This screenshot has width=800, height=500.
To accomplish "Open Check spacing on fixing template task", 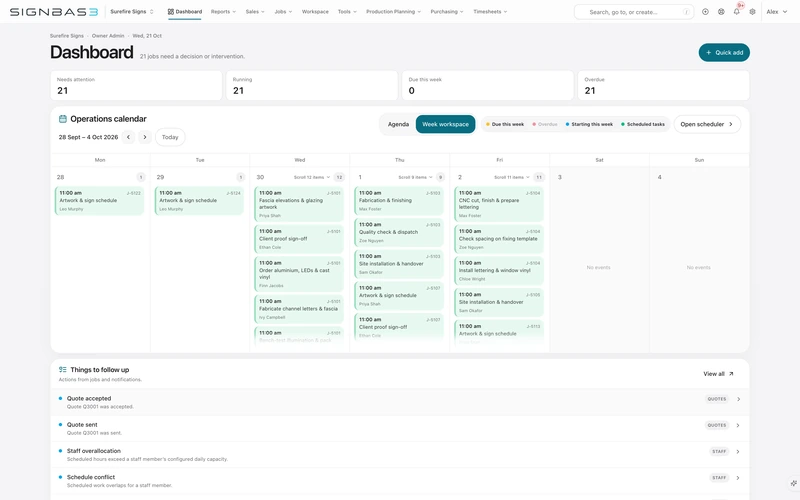I will click(499, 239).
